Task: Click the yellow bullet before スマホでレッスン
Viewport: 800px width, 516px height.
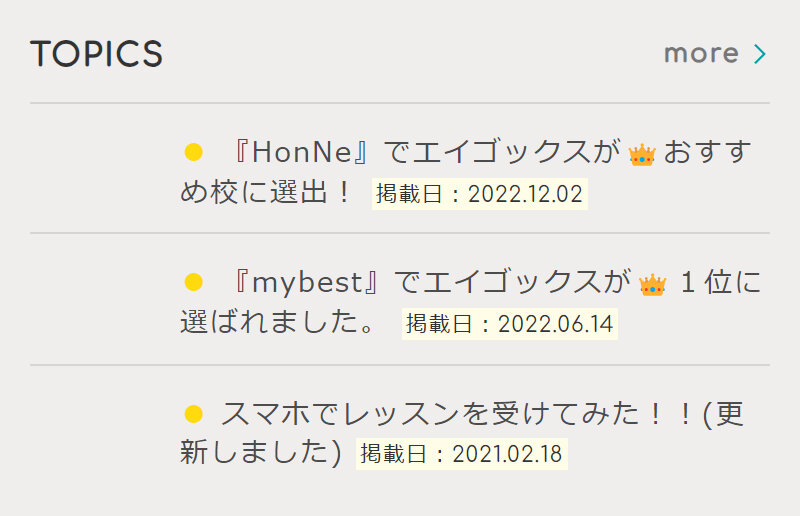Action: pos(194,413)
